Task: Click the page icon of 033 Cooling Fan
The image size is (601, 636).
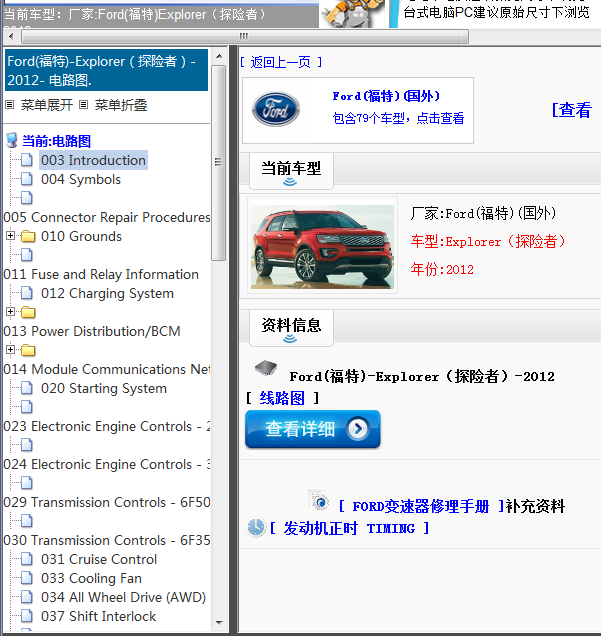Action: tap(27, 578)
